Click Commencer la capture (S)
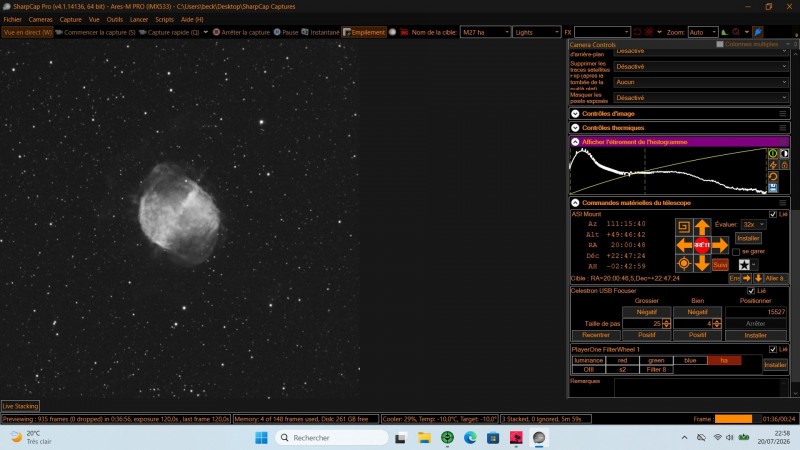Image resolution: width=800 pixels, height=450 pixels. point(95,32)
